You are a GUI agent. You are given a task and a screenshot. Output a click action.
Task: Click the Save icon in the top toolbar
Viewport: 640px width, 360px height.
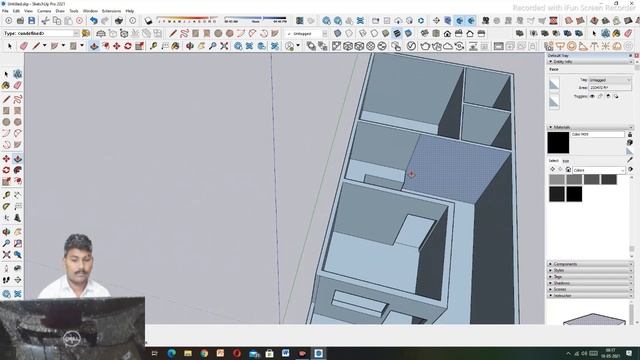(31, 20)
